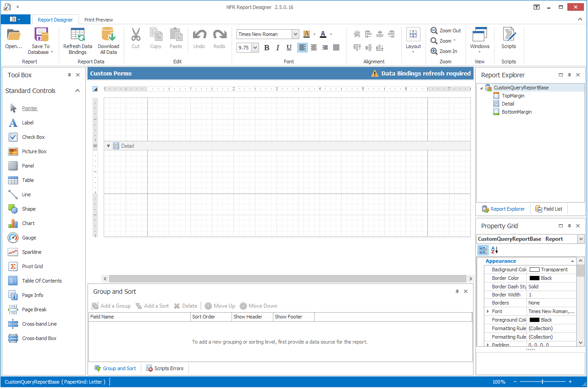Pick the Pivot Grid control

coord(32,266)
